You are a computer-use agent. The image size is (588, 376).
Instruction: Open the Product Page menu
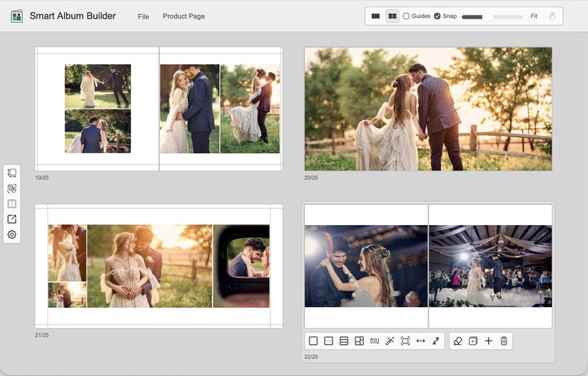[x=184, y=16]
